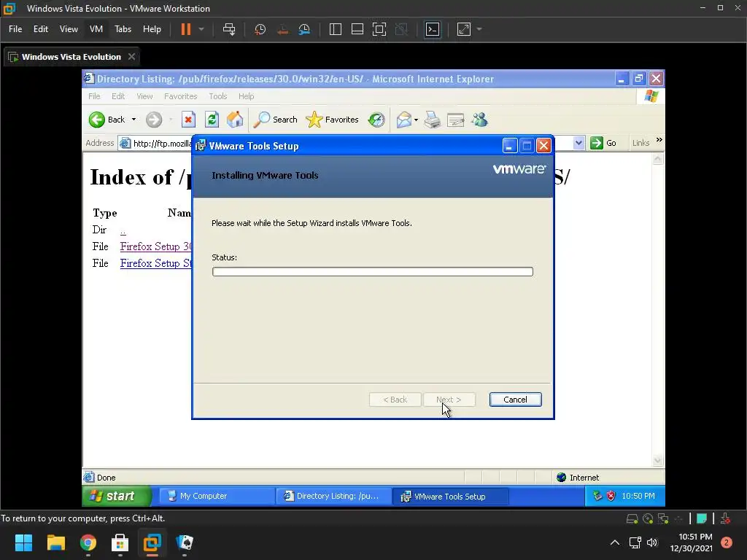Minimize the VMware Tools Setup dialog
747x560 pixels.
click(510, 146)
